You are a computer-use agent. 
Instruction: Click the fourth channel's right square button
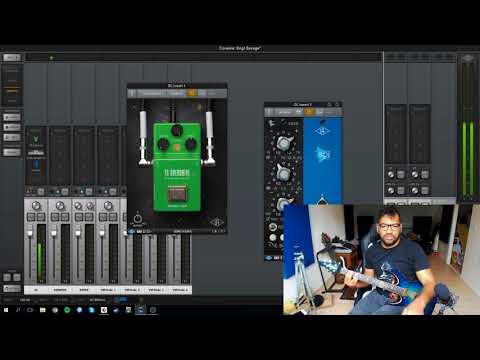(113, 217)
